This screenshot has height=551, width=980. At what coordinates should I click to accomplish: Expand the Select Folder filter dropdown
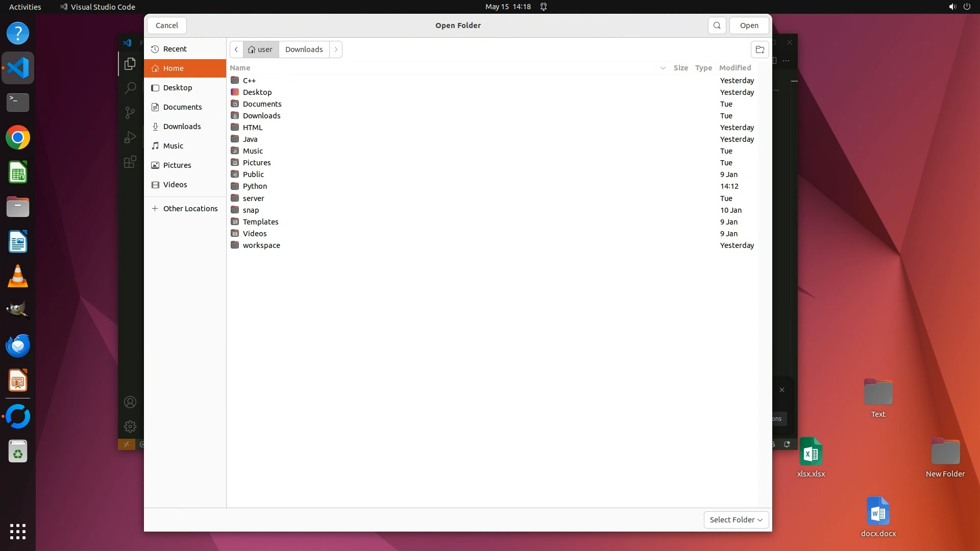pos(736,519)
